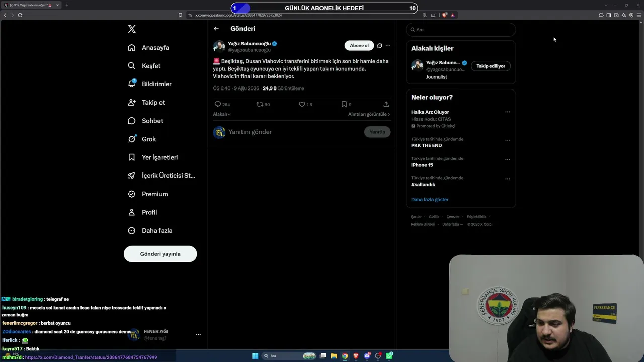This screenshot has height=362, width=644.
Task: Open #sallandık trend
Action: 423,185
